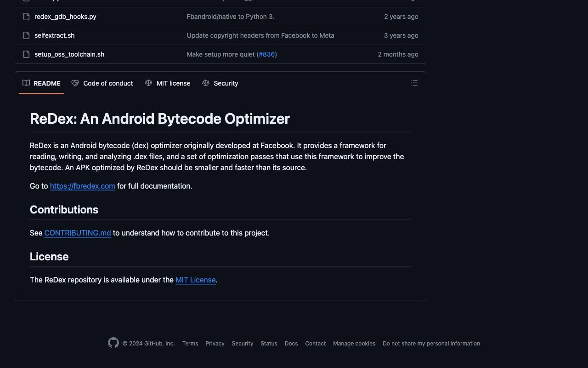588x368 pixels.
Task: Click the Contributions heading
Action: tap(64, 210)
